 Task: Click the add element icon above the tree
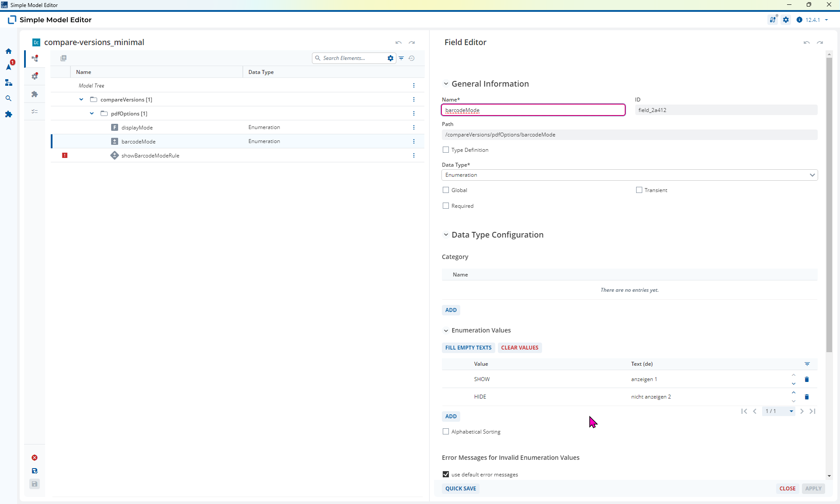(63, 58)
